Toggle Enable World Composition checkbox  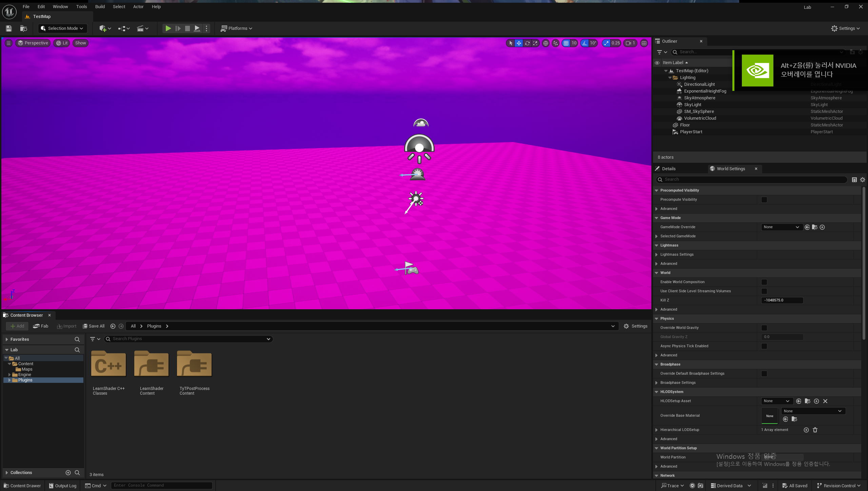(764, 282)
